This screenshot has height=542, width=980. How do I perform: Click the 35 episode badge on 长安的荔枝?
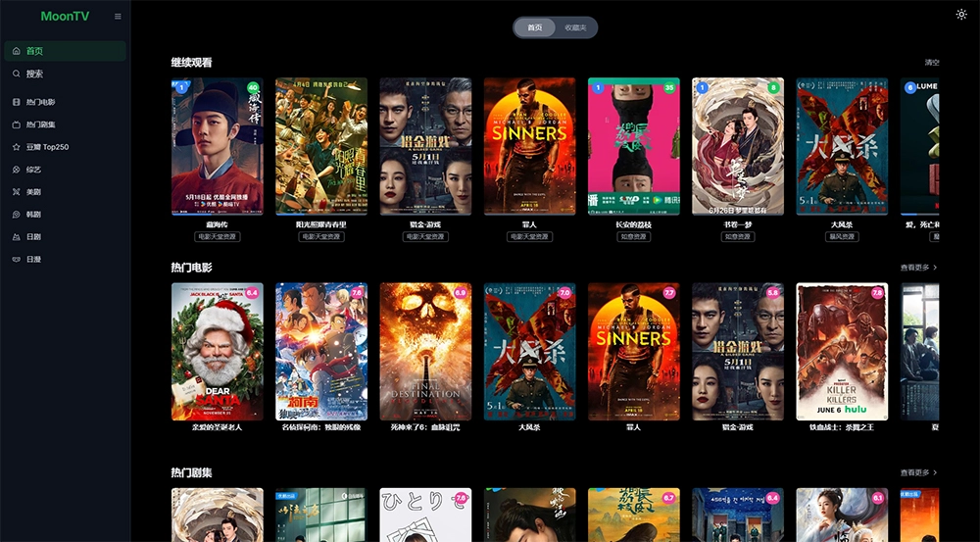668,87
